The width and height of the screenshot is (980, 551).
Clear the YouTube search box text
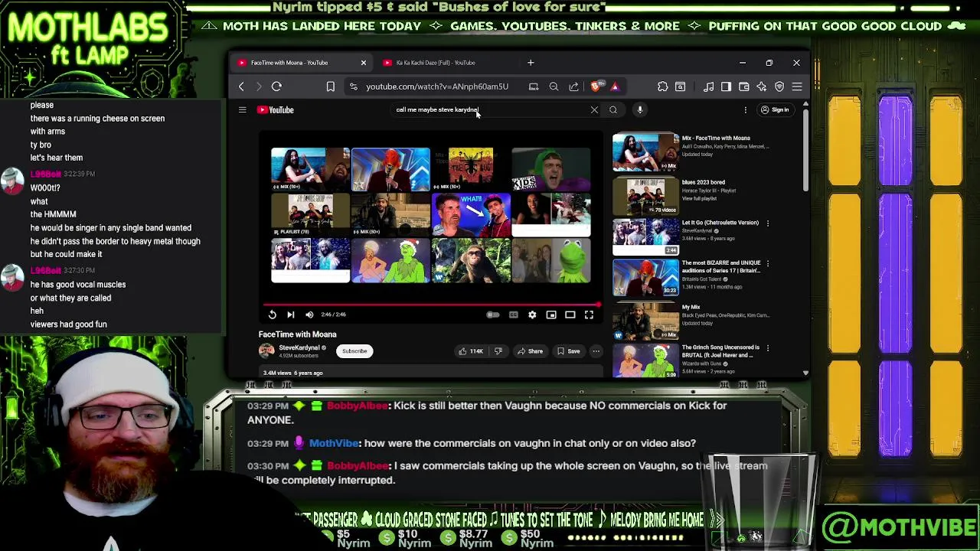pos(594,109)
